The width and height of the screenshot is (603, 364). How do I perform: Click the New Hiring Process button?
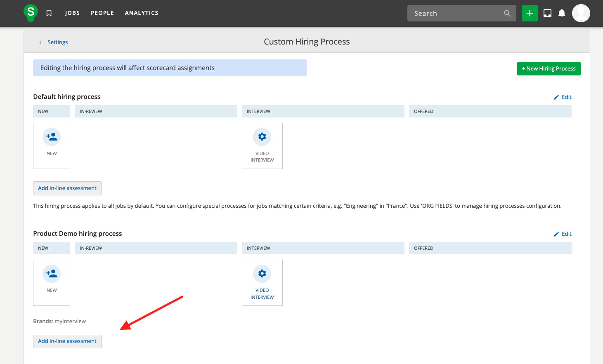[x=549, y=68]
